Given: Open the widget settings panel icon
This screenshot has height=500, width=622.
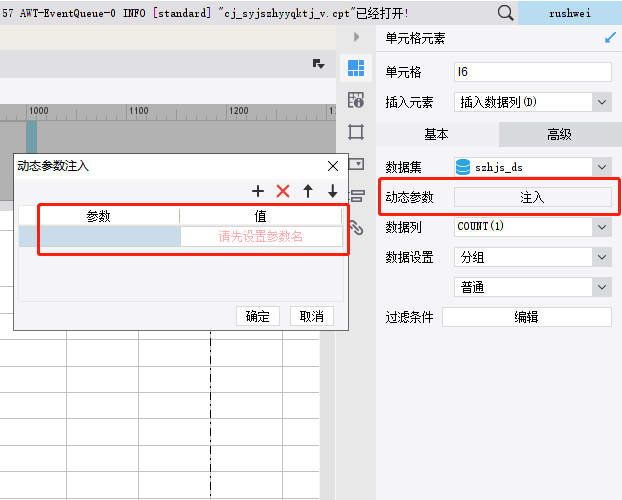Looking at the screenshot, I should [x=357, y=164].
